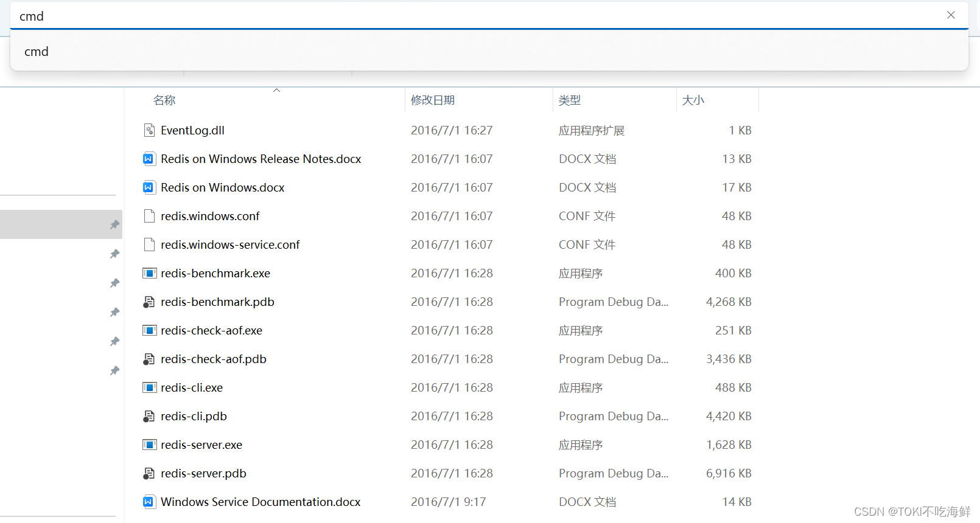
Task: Click the redis-benchmark.exe application icon
Action: coord(149,273)
